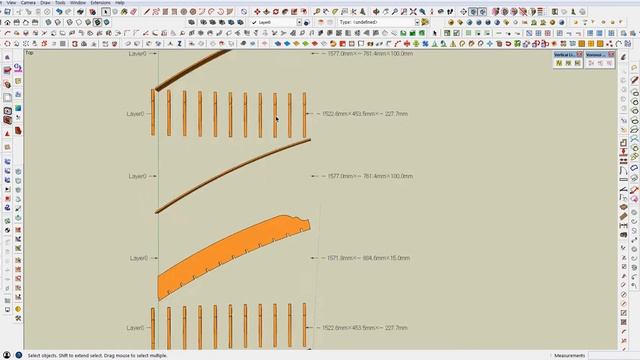Viewport: 640px width, 360px height.
Task: Select the Orbit camera tool
Action: coord(376,12)
